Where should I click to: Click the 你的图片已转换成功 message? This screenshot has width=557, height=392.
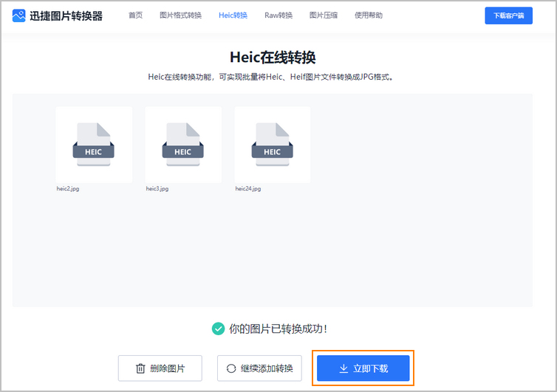[x=278, y=329]
